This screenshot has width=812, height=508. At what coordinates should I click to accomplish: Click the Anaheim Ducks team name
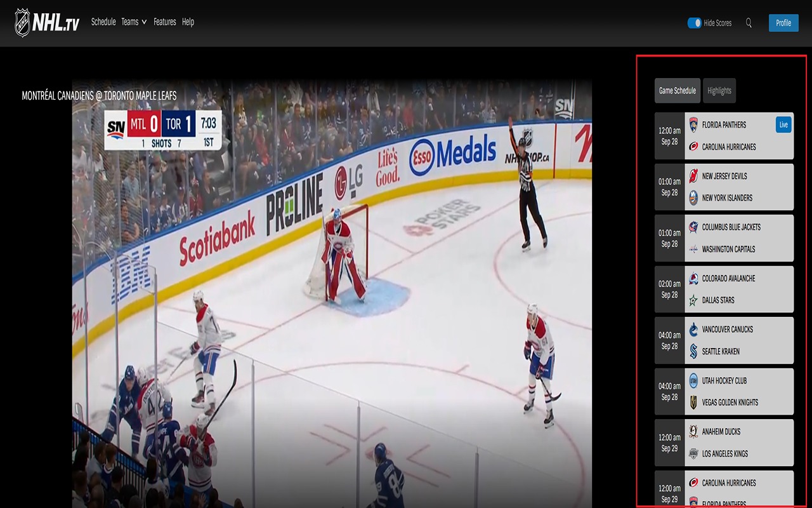tap(721, 432)
